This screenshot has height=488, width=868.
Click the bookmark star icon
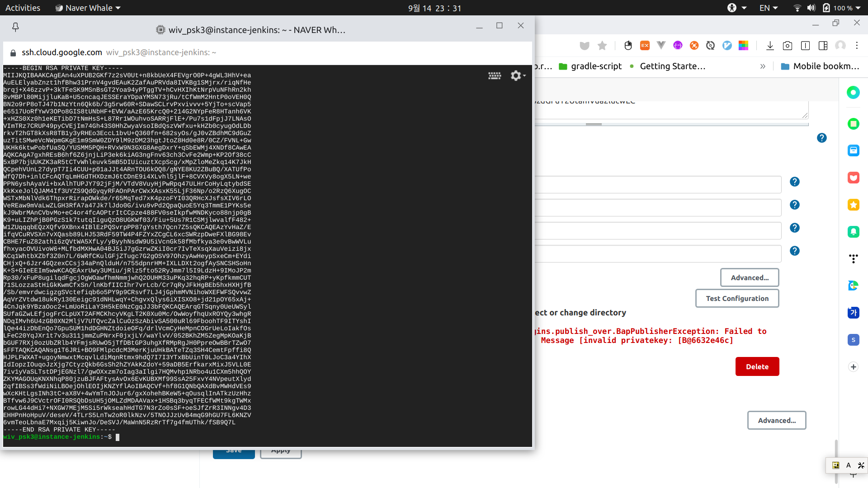click(x=602, y=46)
